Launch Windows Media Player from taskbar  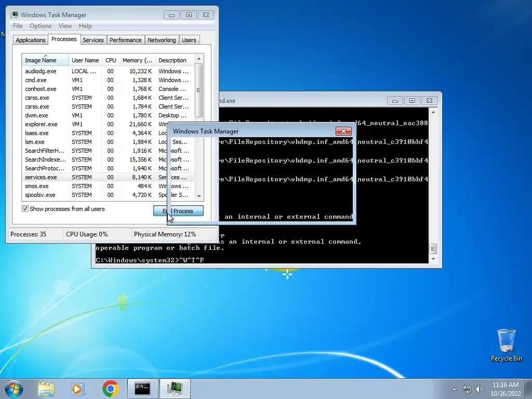click(x=77, y=389)
